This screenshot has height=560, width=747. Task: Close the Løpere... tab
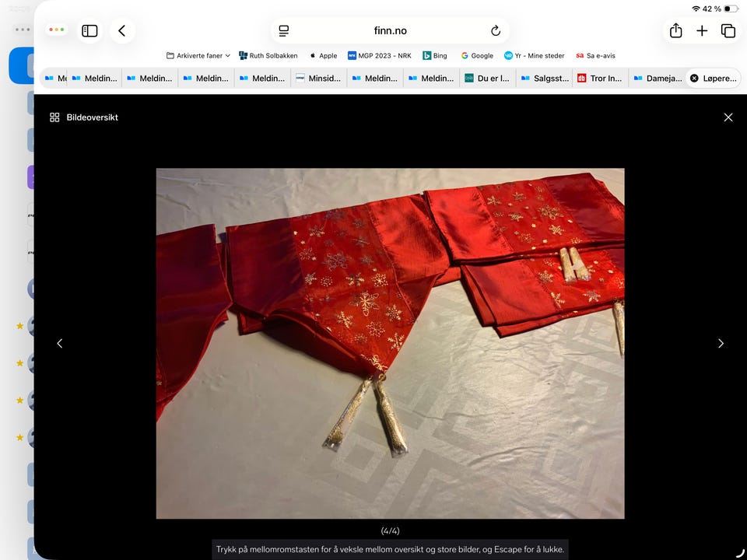(x=694, y=78)
